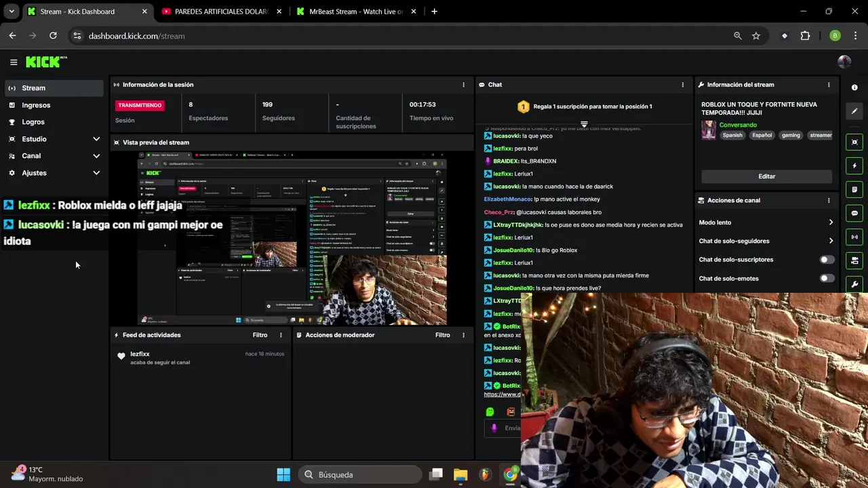Open options menu for Información de la sesión
This screenshot has height=488, width=868.
(464, 85)
